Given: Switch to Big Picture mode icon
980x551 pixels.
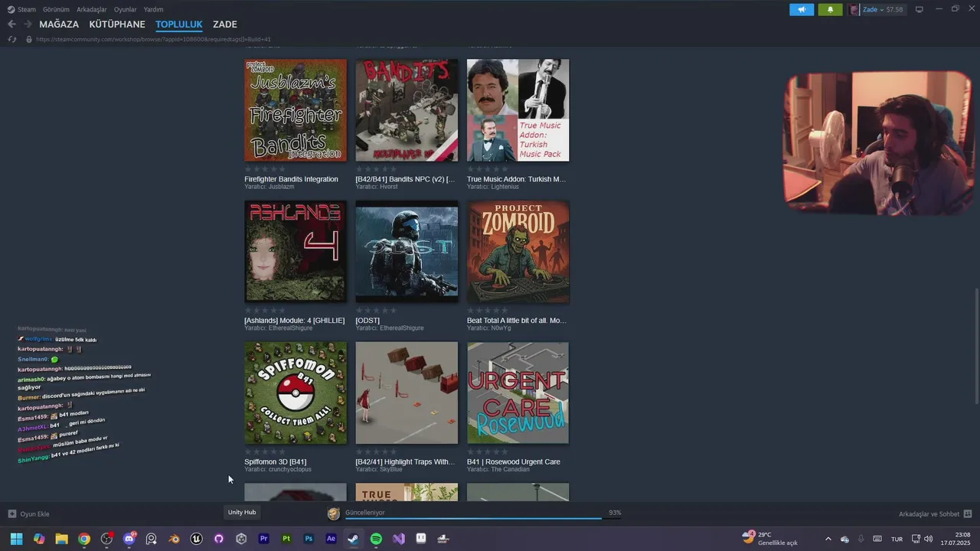Looking at the screenshot, I should (919, 9).
